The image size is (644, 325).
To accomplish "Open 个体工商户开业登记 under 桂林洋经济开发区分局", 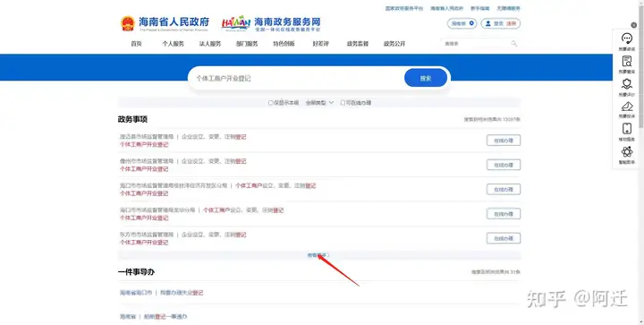I will [x=144, y=193].
